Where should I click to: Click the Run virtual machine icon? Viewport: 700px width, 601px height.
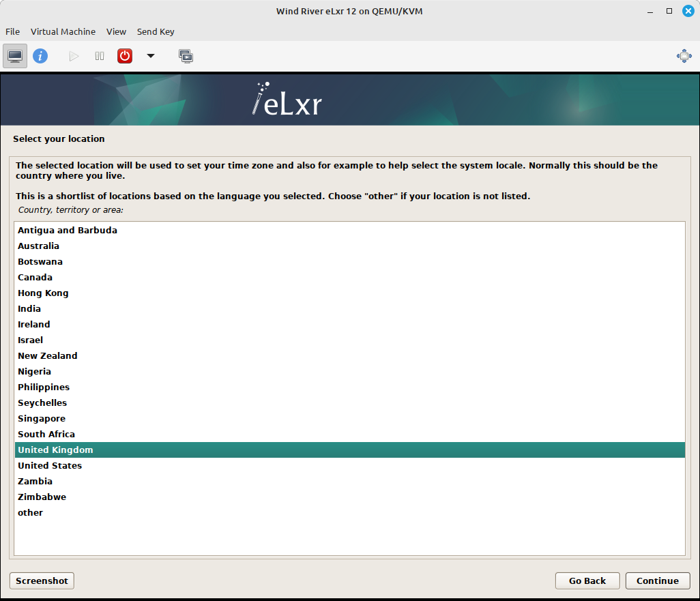click(x=73, y=56)
